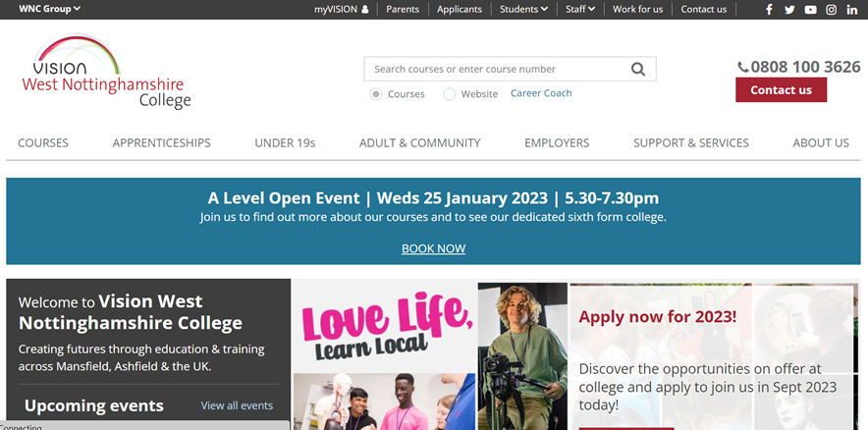Click the A Level Open Event banner heading
Image resolution: width=868 pixels, height=430 pixels.
[433, 197]
